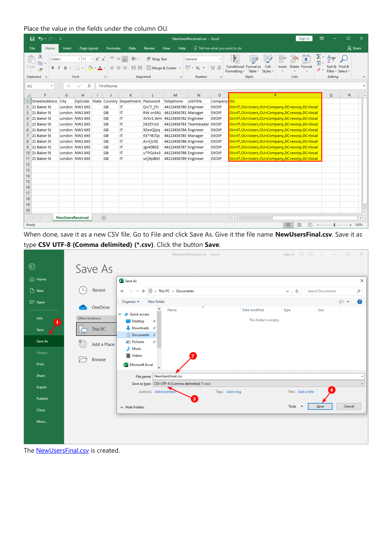Click the Fill Color bucket icon
392x554 pixels.
[x=90, y=68]
